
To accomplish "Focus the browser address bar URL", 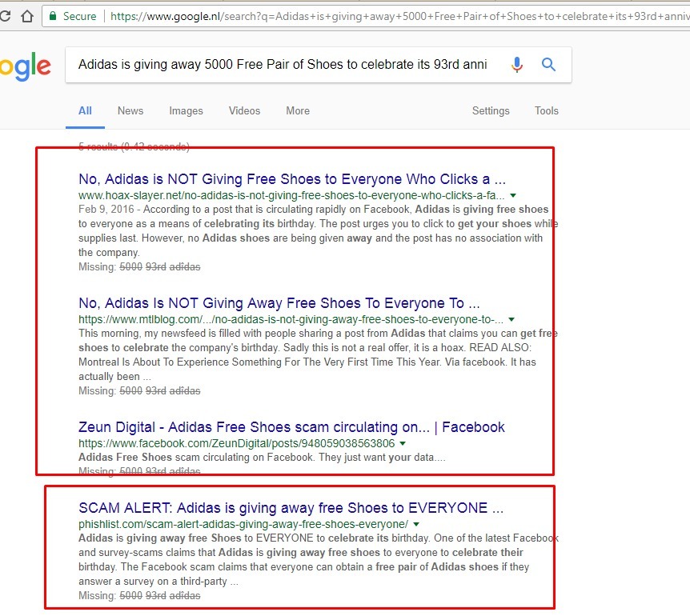I will point(399,16).
